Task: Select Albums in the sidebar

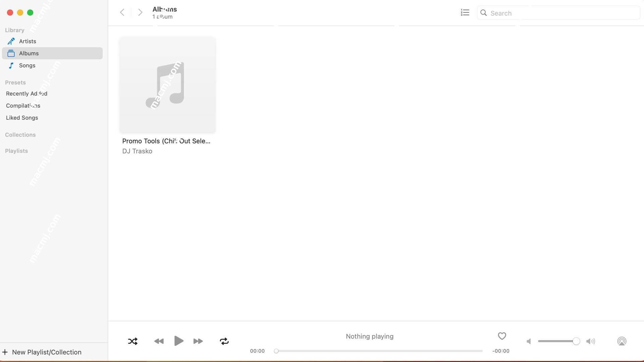Action: tap(52, 53)
